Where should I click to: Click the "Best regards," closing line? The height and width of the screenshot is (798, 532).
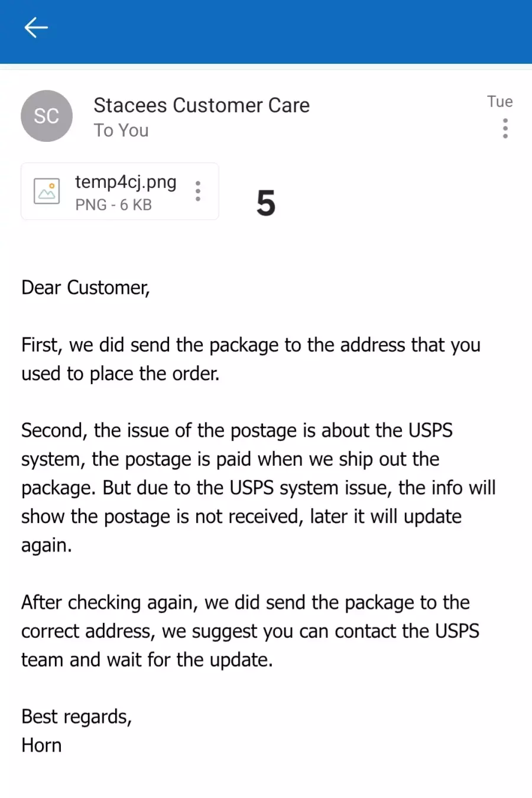(76, 716)
